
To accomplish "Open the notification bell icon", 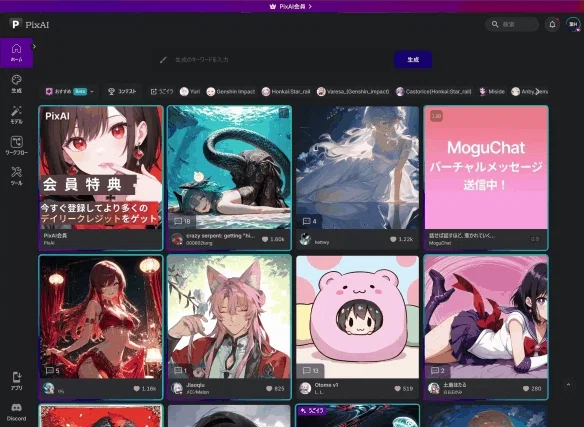I will pos(552,25).
